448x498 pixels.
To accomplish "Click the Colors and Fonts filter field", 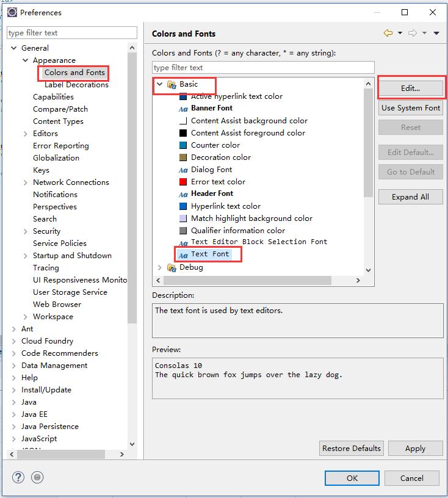I will pos(263,68).
